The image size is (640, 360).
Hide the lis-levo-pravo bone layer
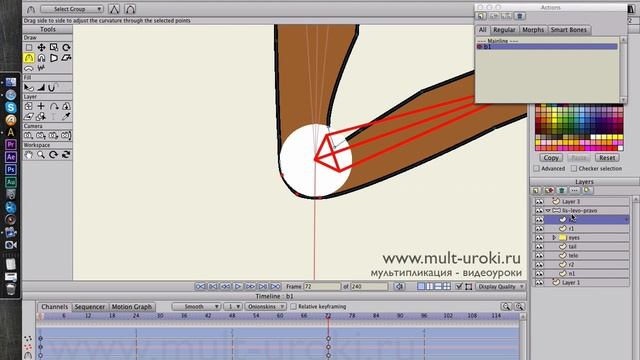(539, 211)
